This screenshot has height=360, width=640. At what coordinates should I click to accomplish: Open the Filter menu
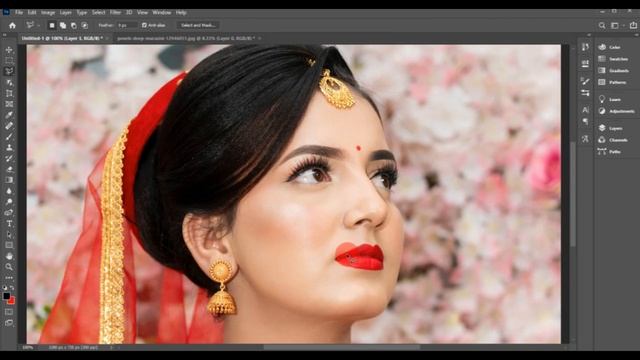[x=115, y=13]
